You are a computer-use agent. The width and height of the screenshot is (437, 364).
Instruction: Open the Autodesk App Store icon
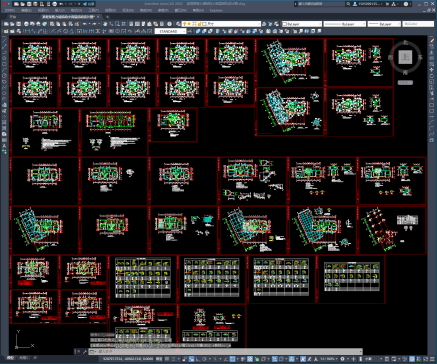click(x=393, y=4)
